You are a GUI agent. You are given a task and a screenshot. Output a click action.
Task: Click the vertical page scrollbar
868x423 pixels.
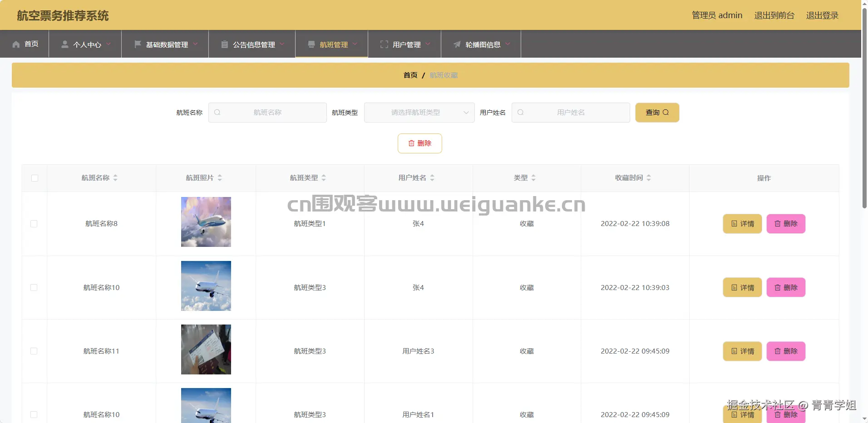pos(864,109)
